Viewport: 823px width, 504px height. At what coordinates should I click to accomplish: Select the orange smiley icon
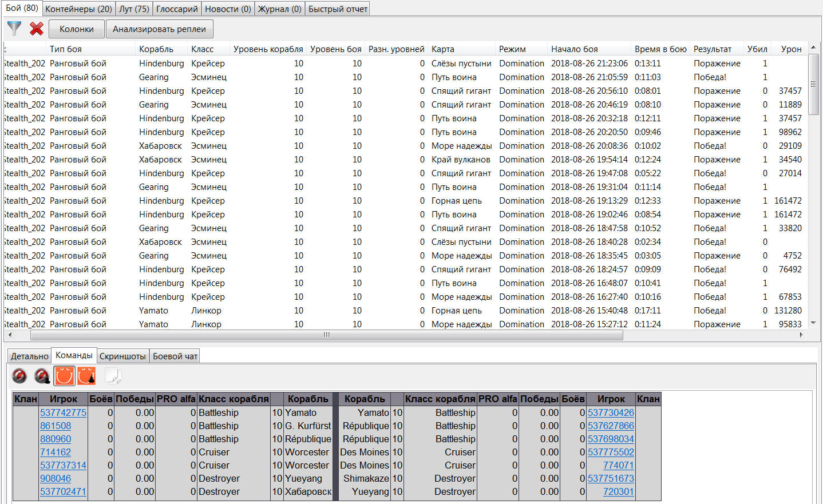(65, 376)
